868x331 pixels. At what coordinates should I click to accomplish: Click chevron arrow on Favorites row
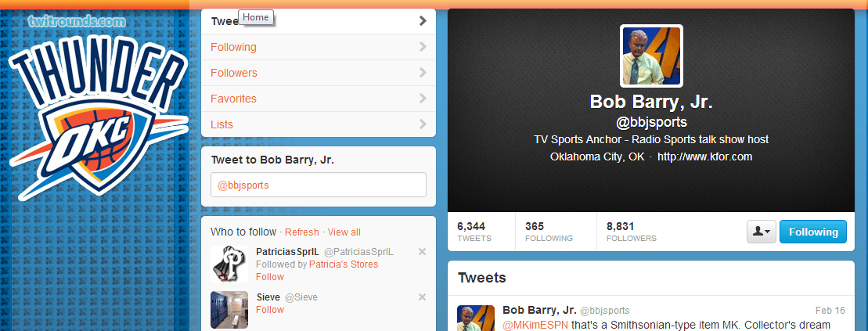[x=423, y=99]
